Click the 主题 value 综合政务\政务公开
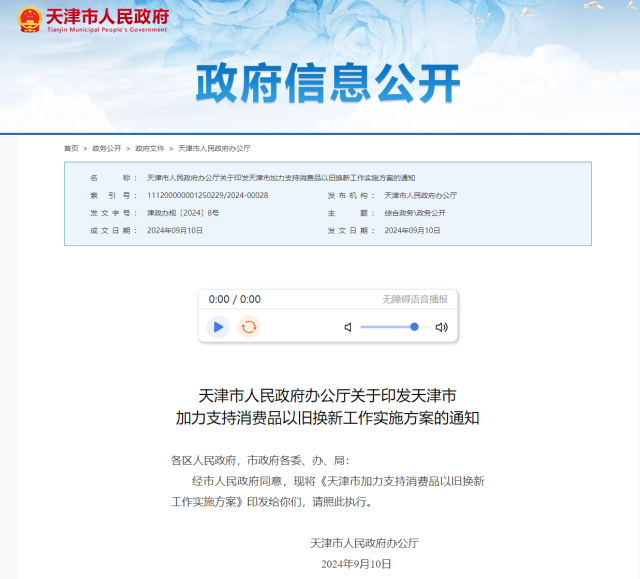 click(x=415, y=213)
